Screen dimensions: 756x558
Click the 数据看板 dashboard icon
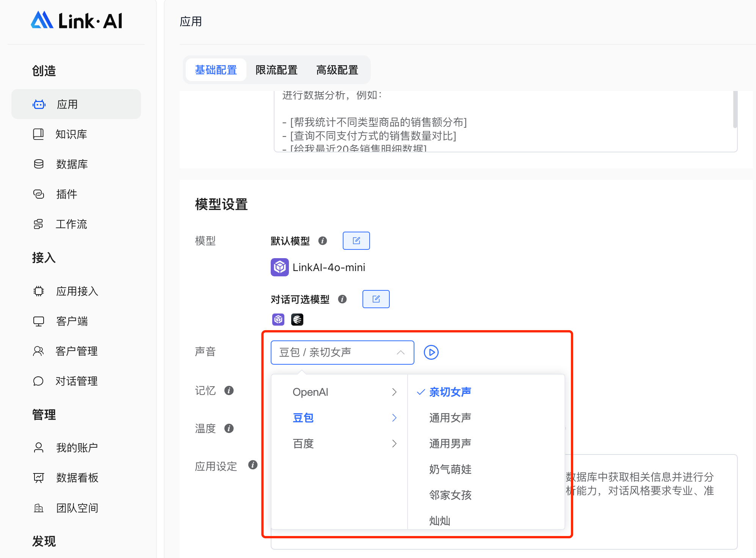point(39,478)
